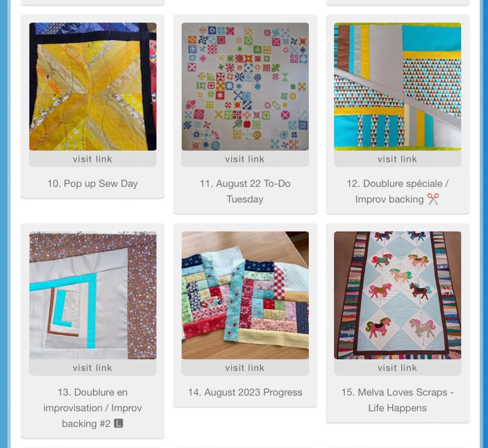Click visit link under Doublure spéciale image
488x448 pixels.
pyautogui.click(x=397, y=159)
